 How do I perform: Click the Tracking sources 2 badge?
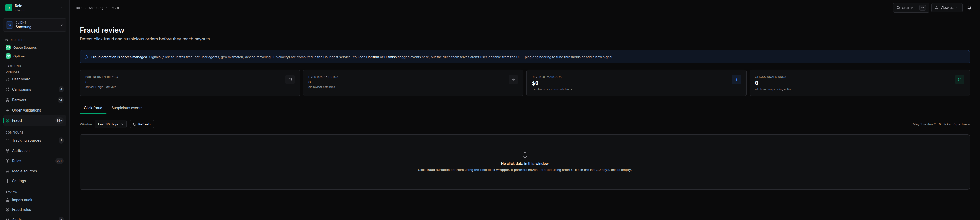61,141
